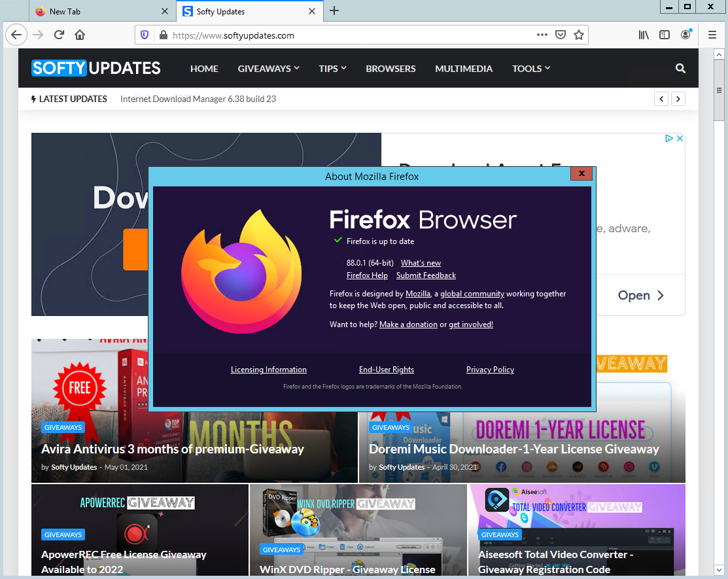
Task: Click GIVEAWAYS tag on ApowerREC article
Action: pyautogui.click(x=63, y=535)
